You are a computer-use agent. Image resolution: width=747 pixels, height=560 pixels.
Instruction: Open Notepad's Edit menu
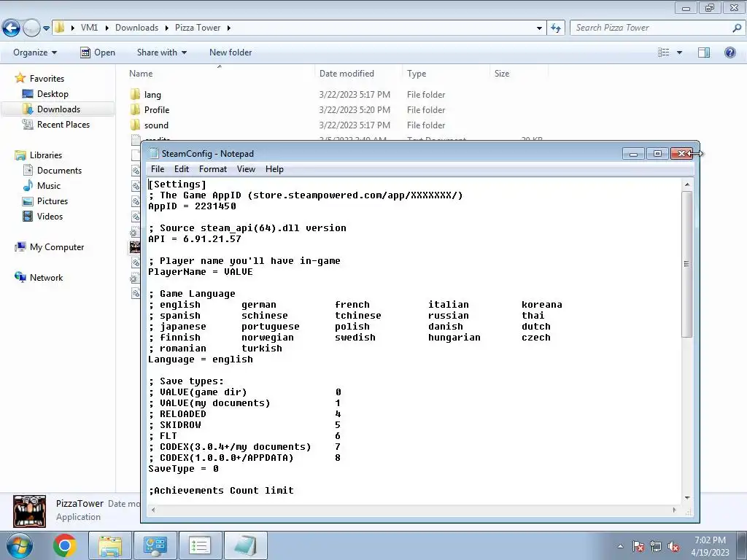point(182,169)
